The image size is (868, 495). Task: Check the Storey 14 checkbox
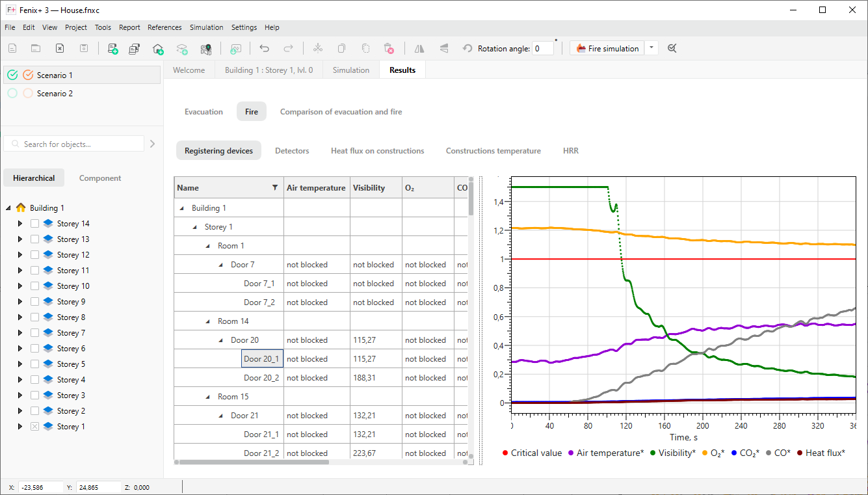[x=34, y=223]
